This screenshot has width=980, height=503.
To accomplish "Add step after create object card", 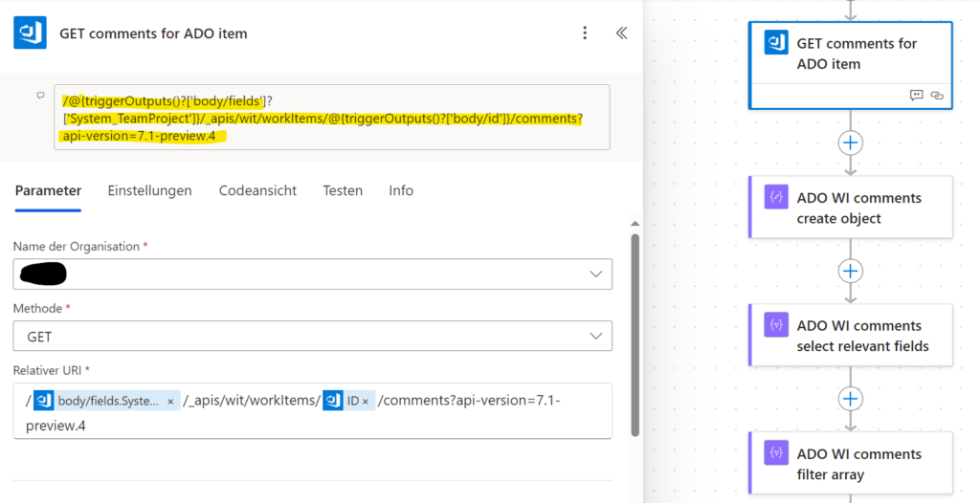I will click(850, 272).
